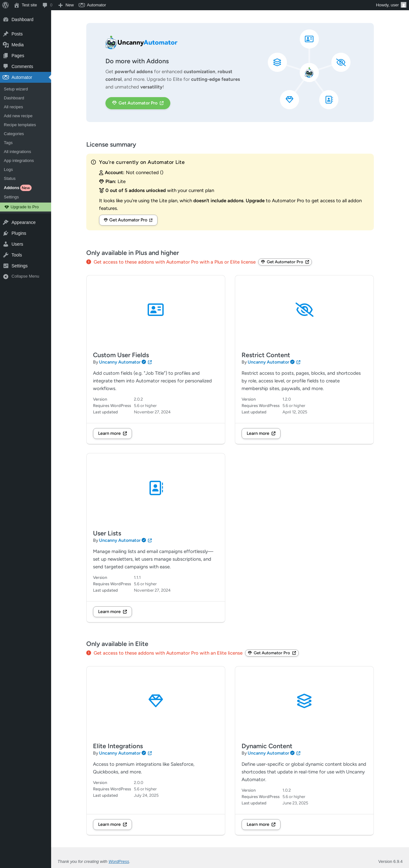Open the Howdy, user account menu
The height and width of the screenshot is (868, 409).
tap(390, 5)
